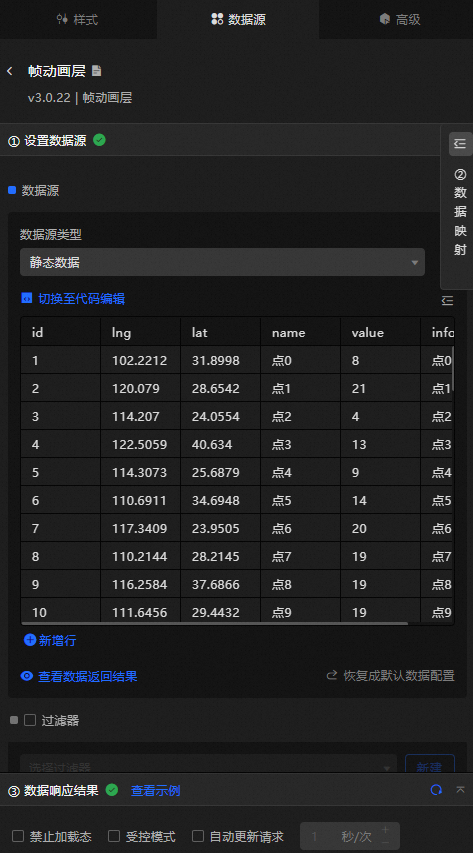The width and height of the screenshot is (473, 853).
Task: Click the green check beside 设置数据源
Action: 99,140
